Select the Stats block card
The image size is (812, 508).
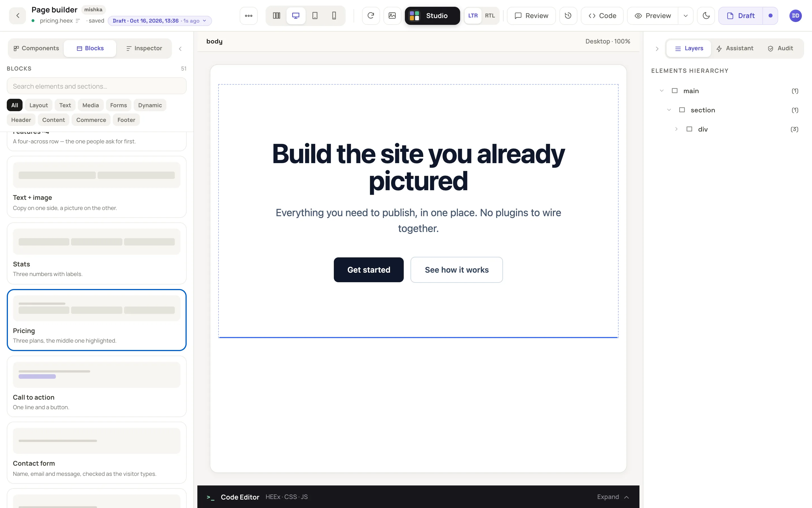point(97,253)
